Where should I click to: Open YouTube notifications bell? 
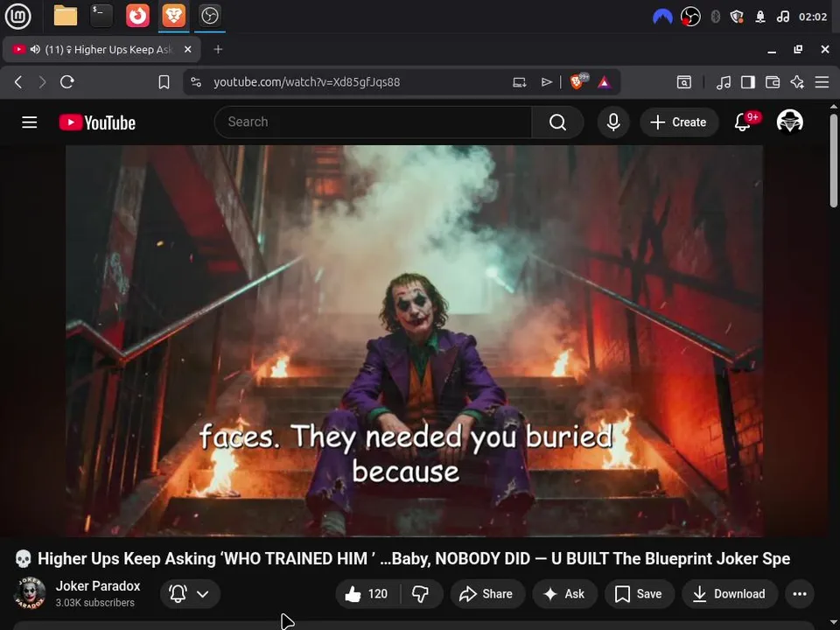(743, 122)
